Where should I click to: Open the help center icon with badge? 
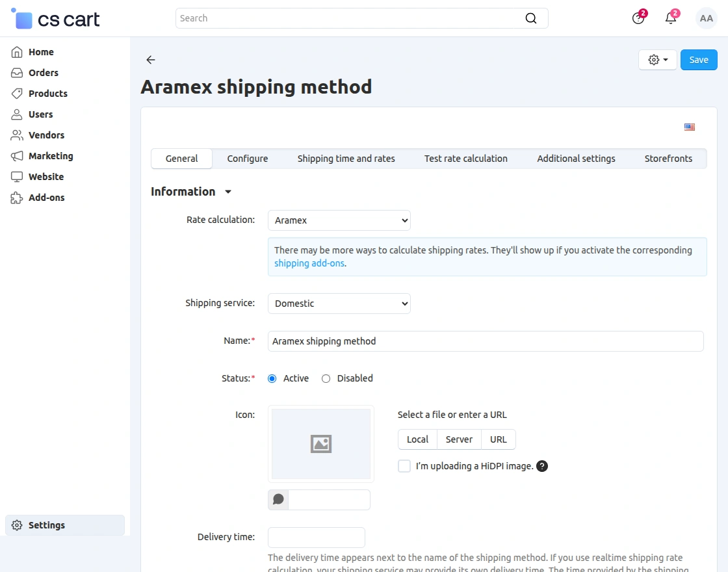(638, 18)
